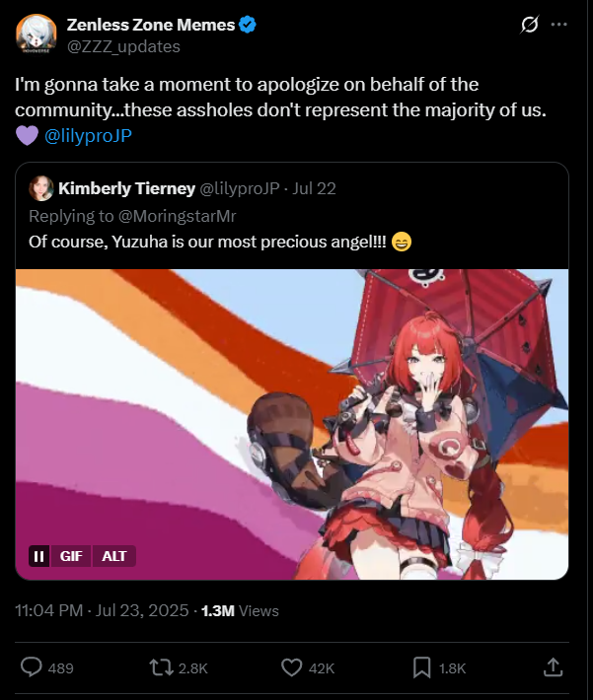Click the Kimberly Tierney display name
Image resolution: width=593 pixels, height=700 pixels.
127,188
